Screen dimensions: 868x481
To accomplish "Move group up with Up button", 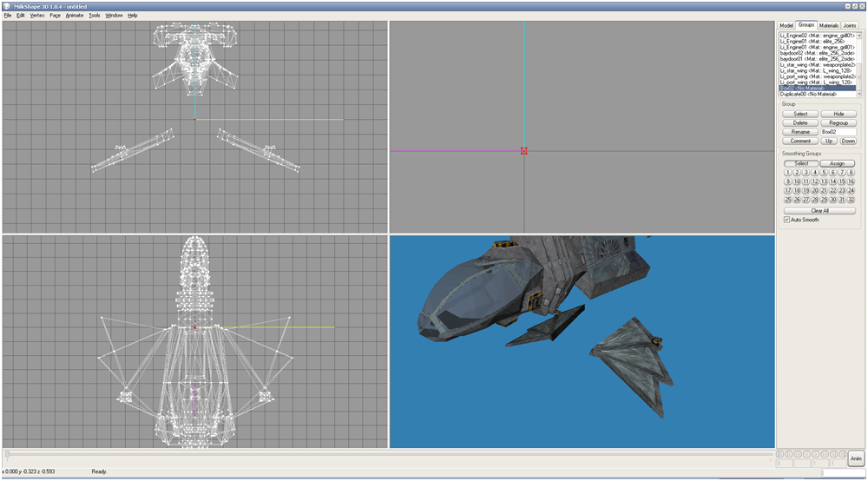I will pos(829,142).
